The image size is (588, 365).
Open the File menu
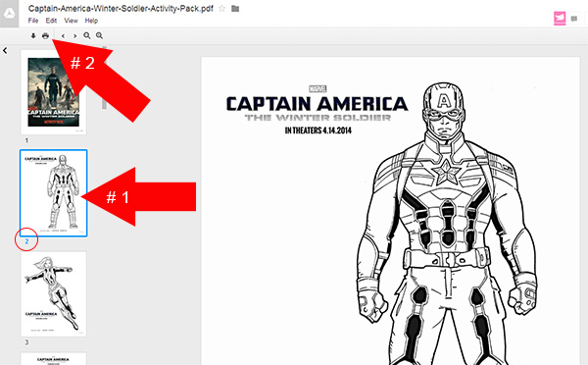33,21
